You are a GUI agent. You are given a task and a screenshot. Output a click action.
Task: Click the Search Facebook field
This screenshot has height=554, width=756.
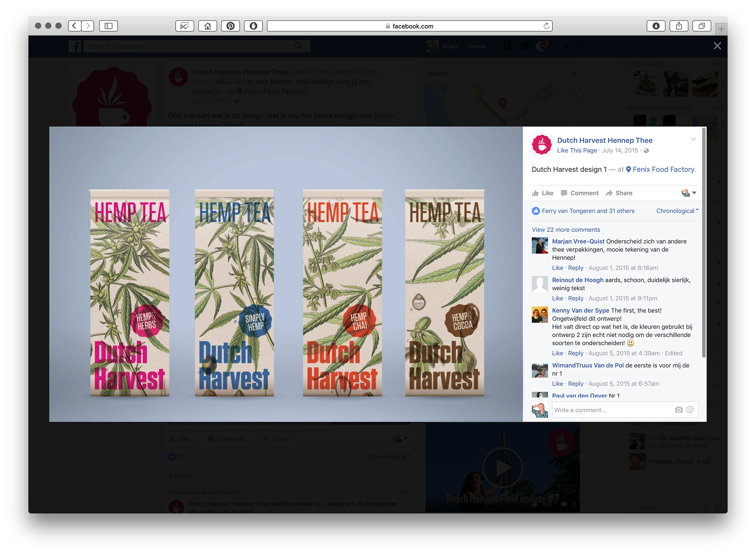[x=189, y=46]
